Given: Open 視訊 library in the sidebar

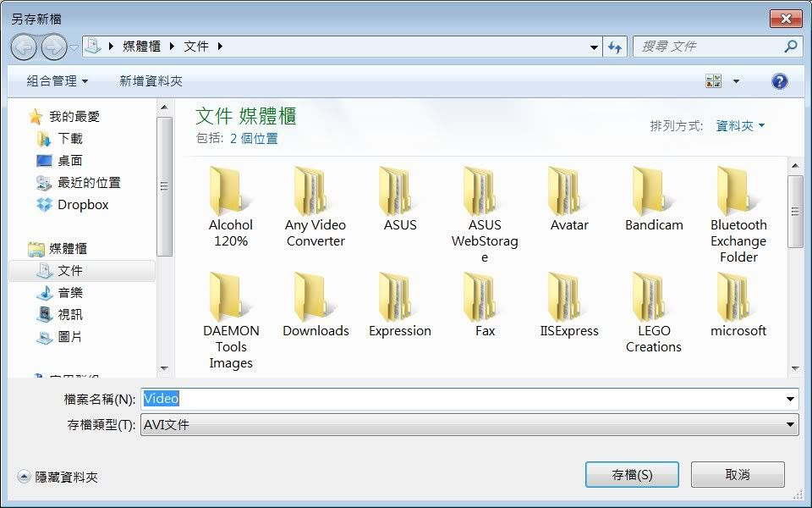Looking at the screenshot, I should [x=59, y=315].
